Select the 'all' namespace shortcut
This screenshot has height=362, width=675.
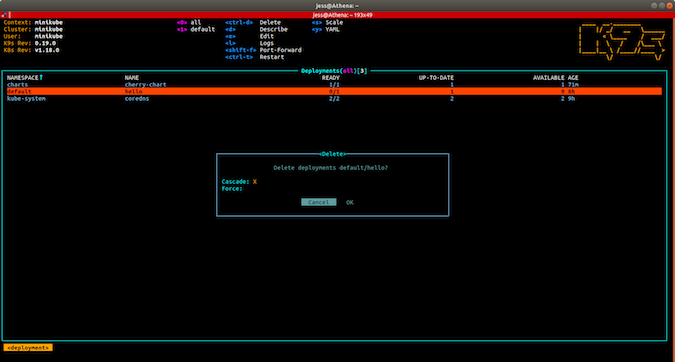[189, 22]
